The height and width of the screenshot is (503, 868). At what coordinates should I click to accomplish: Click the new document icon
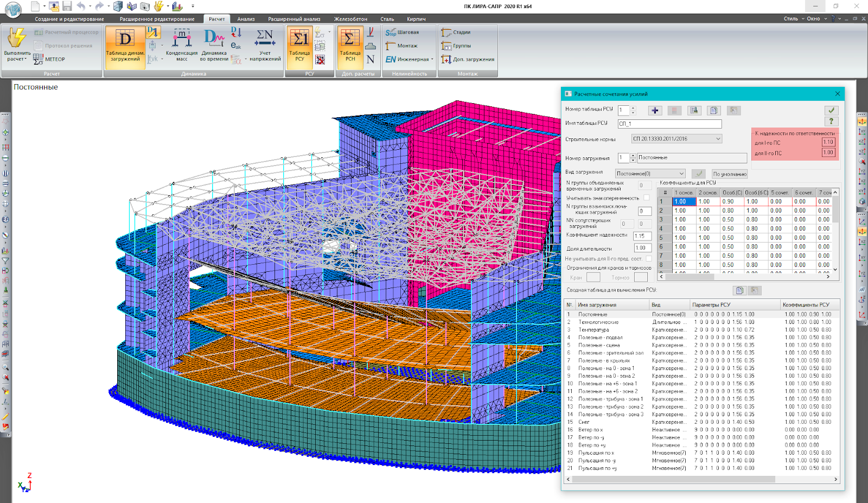pyautogui.click(x=35, y=6)
